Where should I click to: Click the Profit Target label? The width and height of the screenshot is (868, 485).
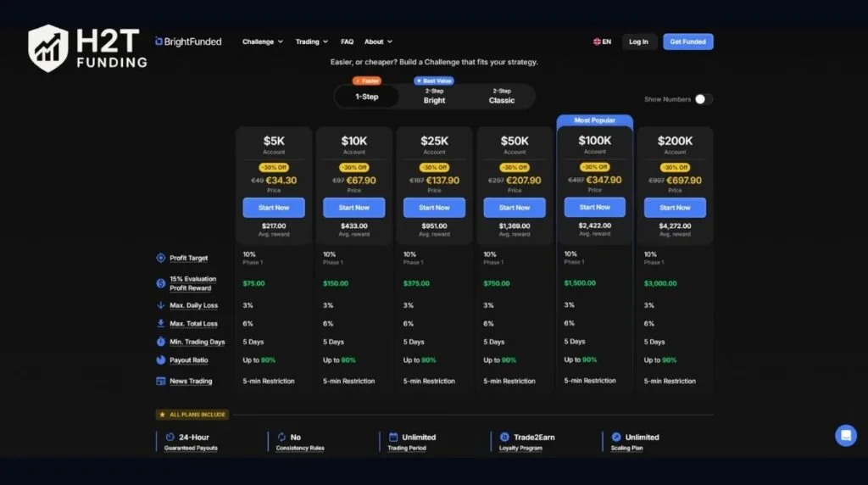[x=189, y=258]
